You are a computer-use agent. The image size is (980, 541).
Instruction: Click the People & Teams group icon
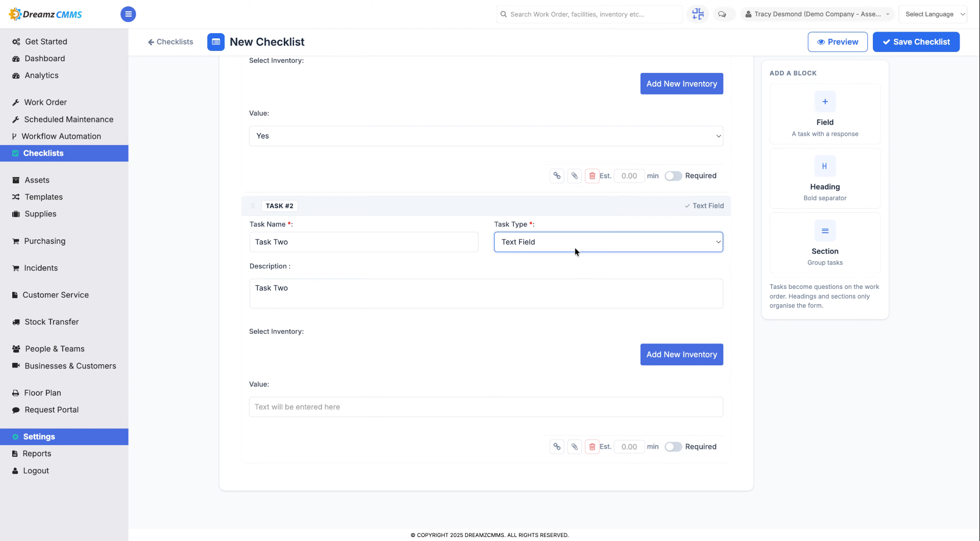tap(16, 349)
